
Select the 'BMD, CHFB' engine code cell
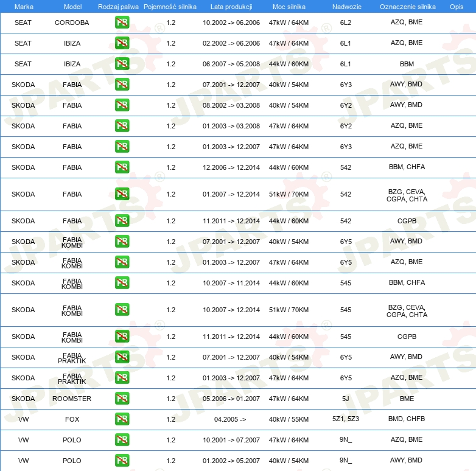(407, 419)
